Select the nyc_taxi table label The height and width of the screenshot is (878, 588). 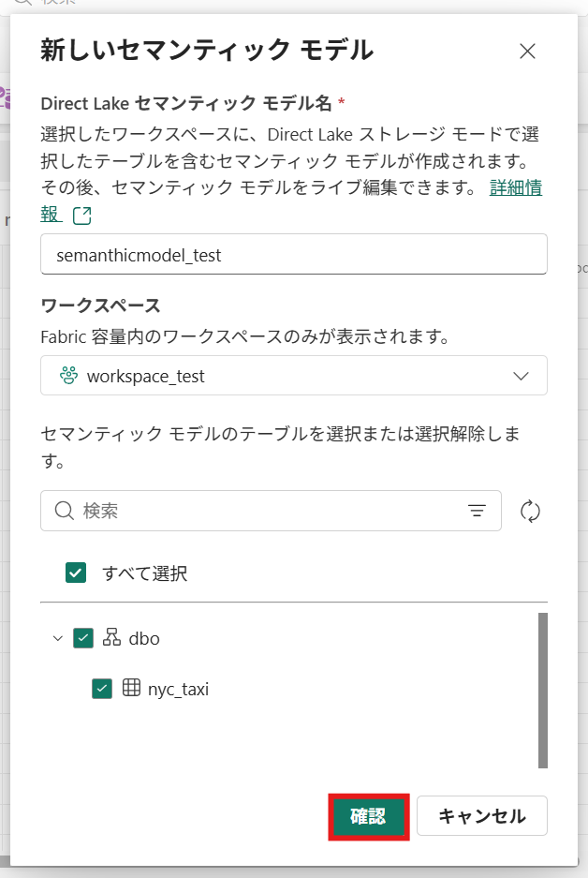pos(178,689)
